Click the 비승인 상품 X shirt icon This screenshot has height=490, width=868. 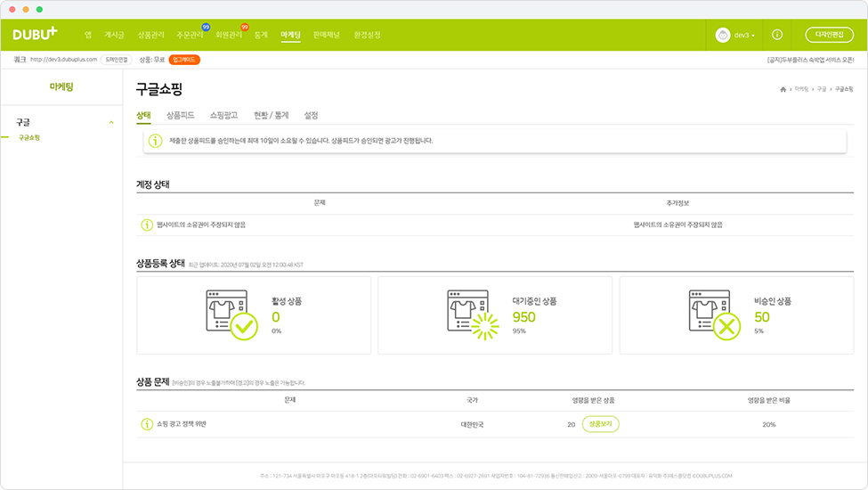(715, 314)
